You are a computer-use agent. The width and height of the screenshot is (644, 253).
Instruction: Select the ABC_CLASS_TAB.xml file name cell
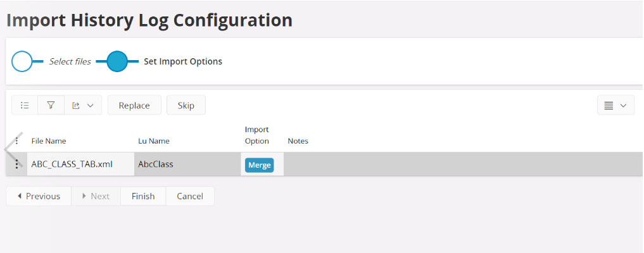click(x=80, y=164)
